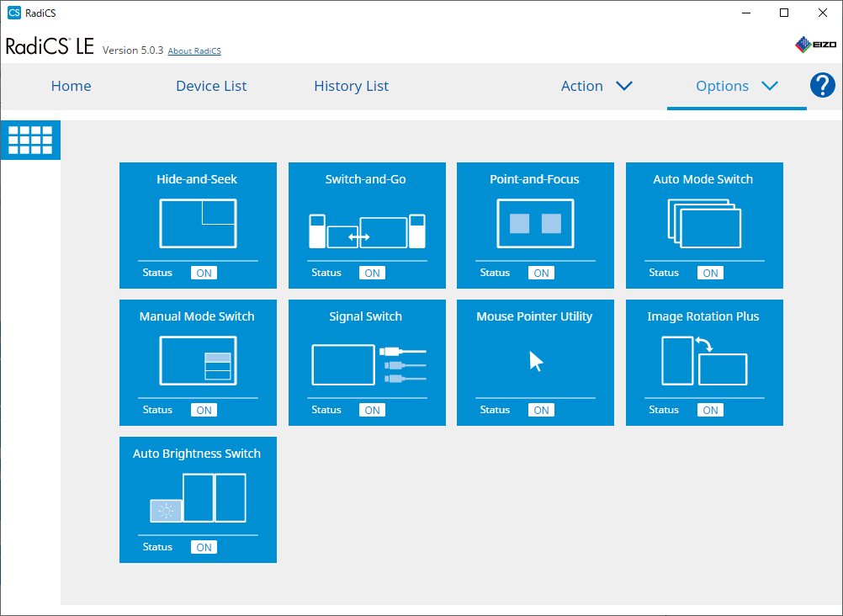The image size is (843, 616).
Task: Select the Hide-and-Seek tile title
Action: pos(197,179)
